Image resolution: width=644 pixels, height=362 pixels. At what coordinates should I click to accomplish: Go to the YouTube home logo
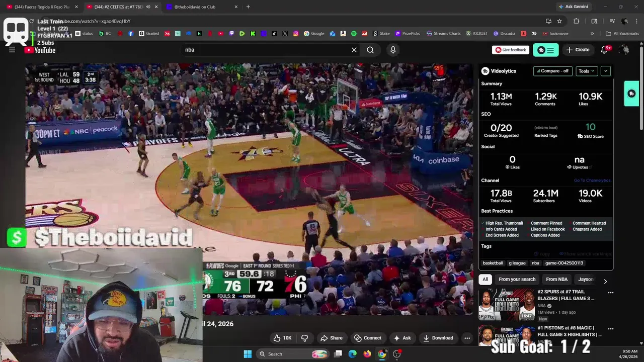[40, 50]
